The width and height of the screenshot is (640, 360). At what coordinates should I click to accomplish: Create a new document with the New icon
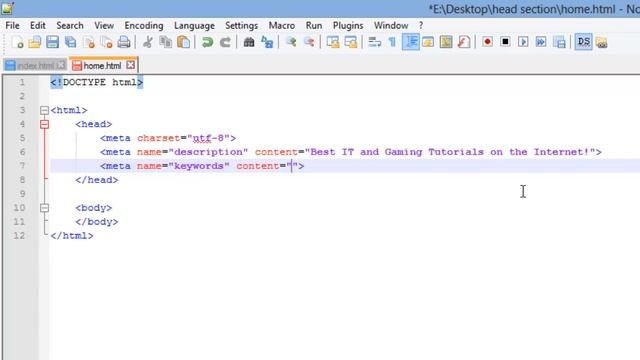[17, 42]
